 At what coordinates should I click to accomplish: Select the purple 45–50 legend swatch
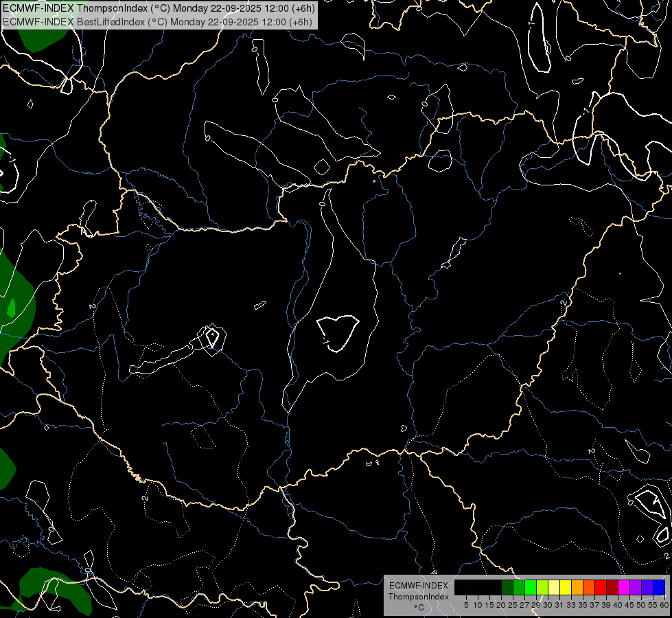[x=636, y=587]
